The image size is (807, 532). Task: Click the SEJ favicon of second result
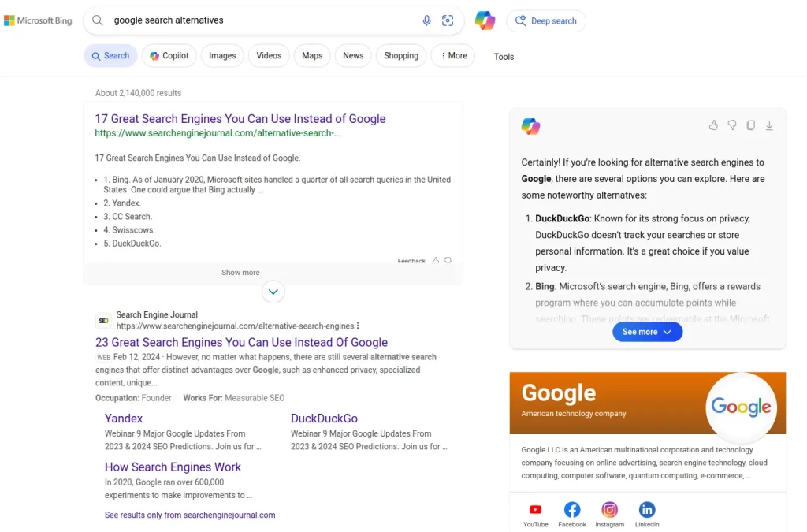click(103, 321)
